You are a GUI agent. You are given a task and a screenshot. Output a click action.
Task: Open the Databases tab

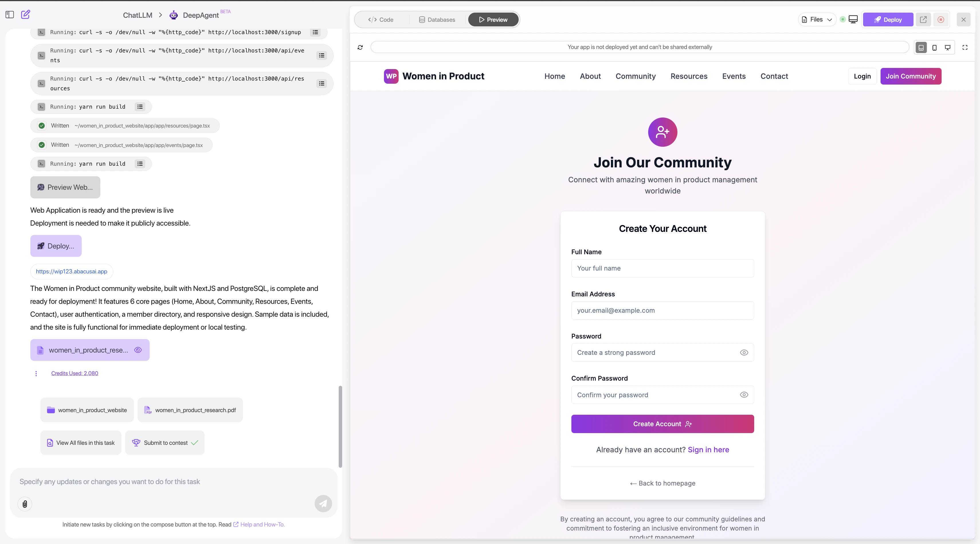pyautogui.click(x=437, y=20)
